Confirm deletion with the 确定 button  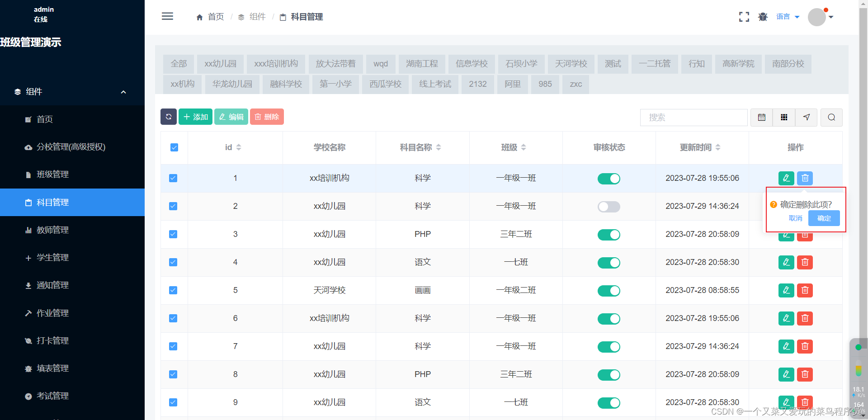[824, 218]
